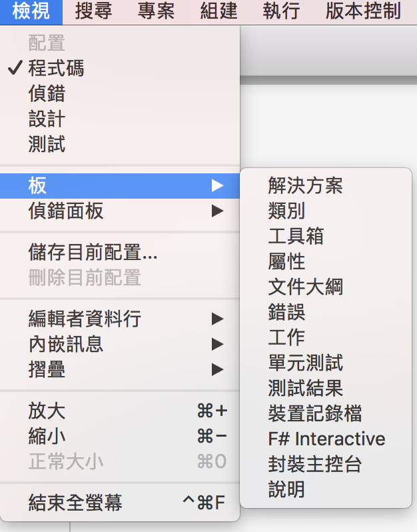This screenshot has width=417, height=532.
Task: Expand the 編輯者資料行 submenu
Action: [x=120, y=319]
